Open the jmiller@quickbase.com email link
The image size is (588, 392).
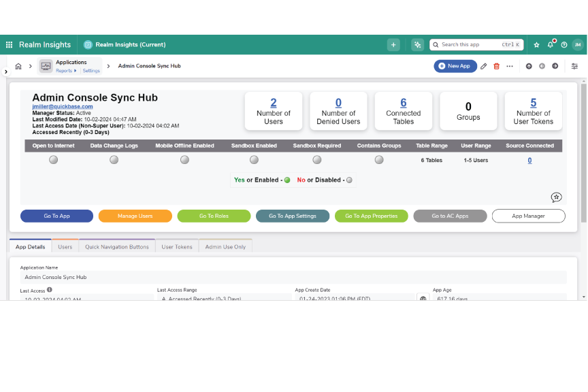click(63, 107)
